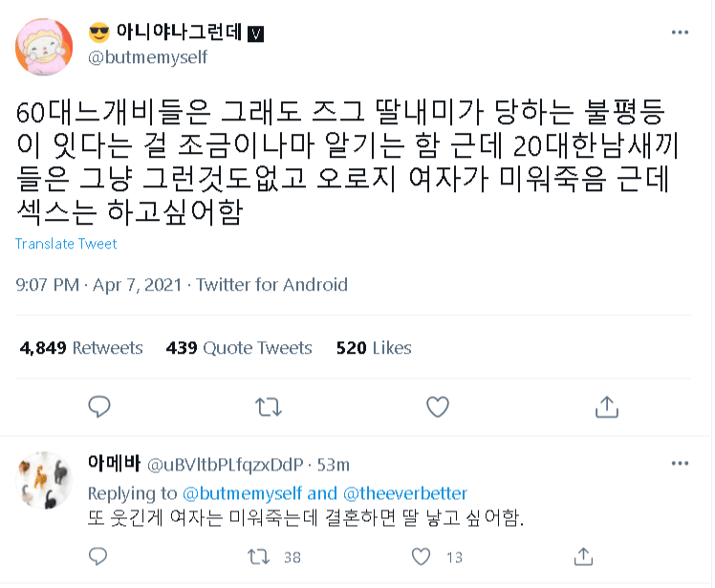Screen dimensions: 715x588
Task: Retweet the main tweet
Action: tap(269, 406)
